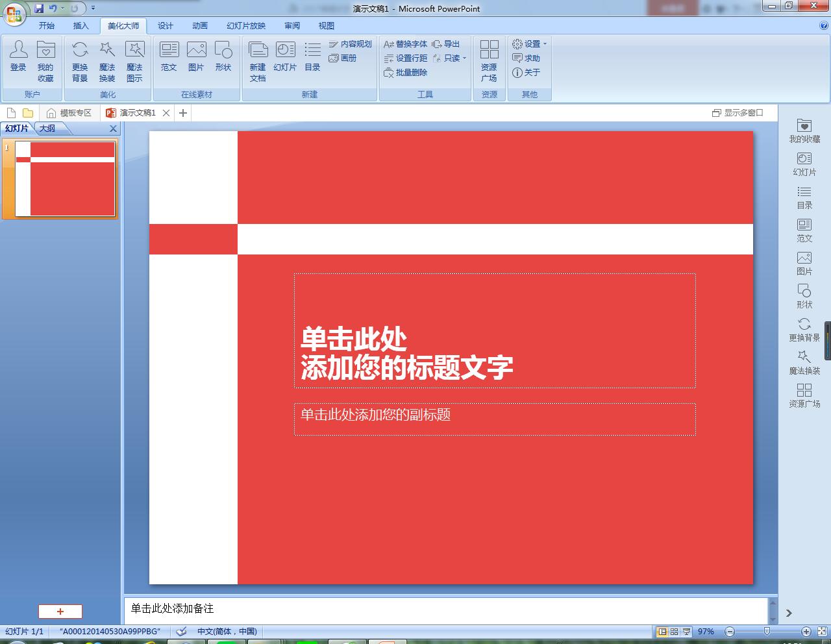Expand the 设置 dropdown
Image resolution: width=831 pixels, height=644 pixels.
coord(530,44)
